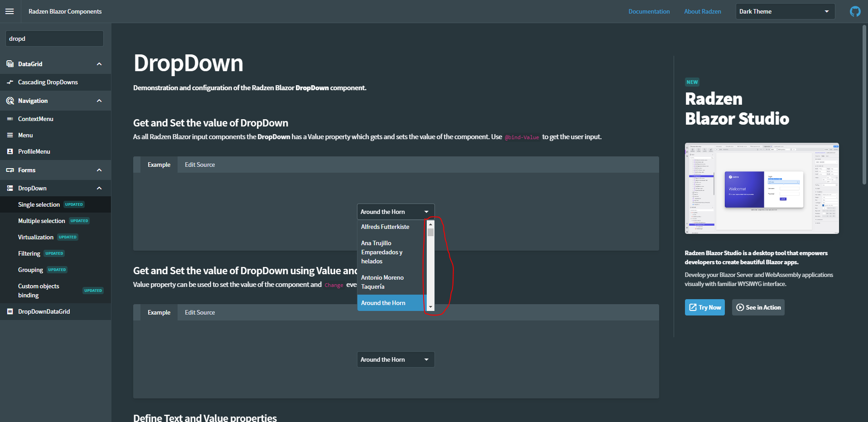The image size is (868, 422).
Task: Click the dropdown list scrollbar down arrow
Action: click(430, 306)
